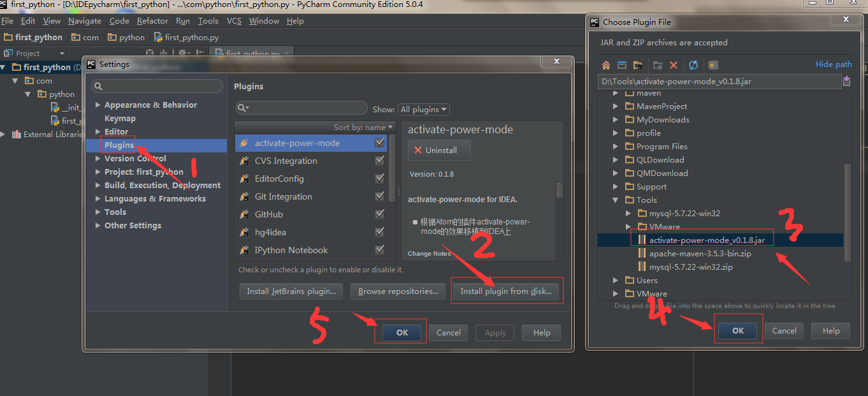Open the Show All plugins dropdown
The height and width of the screenshot is (396, 868).
423,109
